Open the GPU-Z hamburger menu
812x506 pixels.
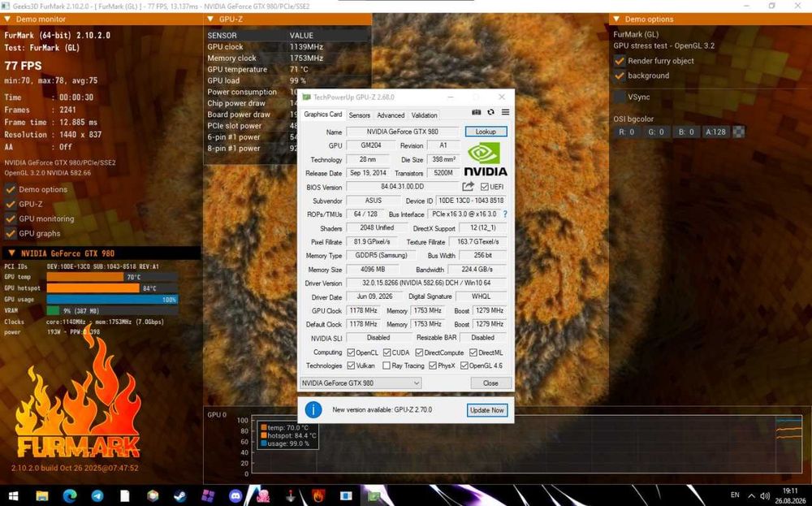pyautogui.click(x=505, y=112)
